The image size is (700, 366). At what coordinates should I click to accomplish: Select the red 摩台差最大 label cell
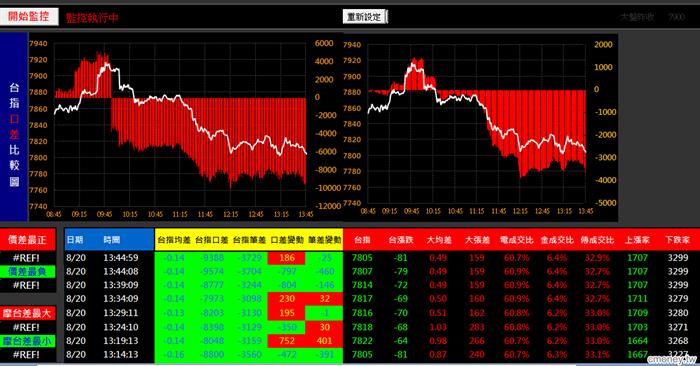coord(28,313)
